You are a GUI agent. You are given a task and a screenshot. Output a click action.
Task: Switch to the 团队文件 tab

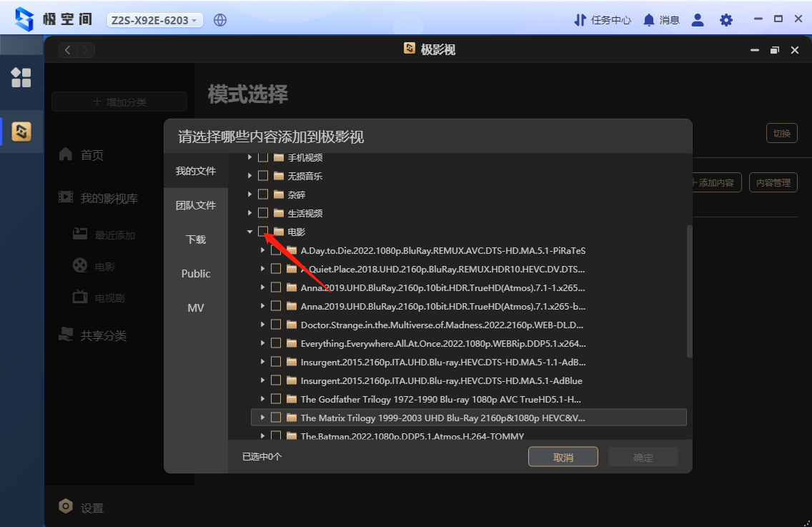pos(196,205)
